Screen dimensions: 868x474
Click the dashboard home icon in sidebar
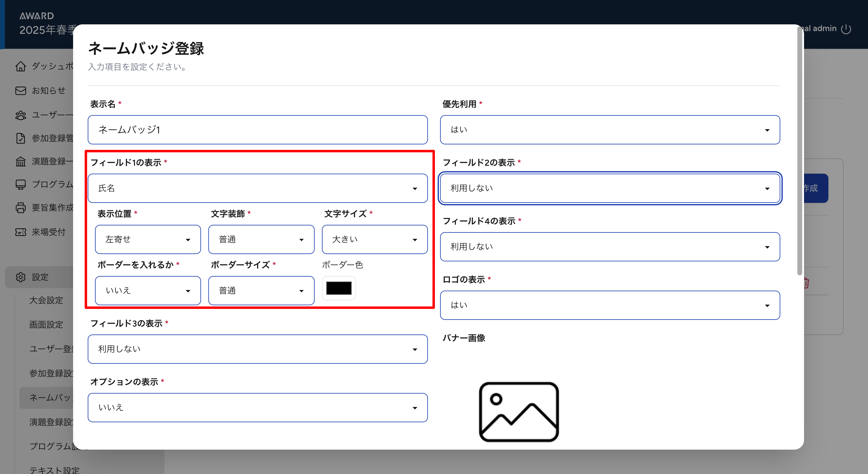(20, 66)
